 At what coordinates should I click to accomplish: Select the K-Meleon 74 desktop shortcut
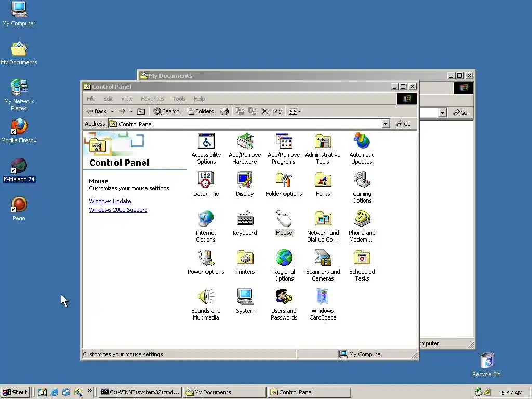click(19, 170)
